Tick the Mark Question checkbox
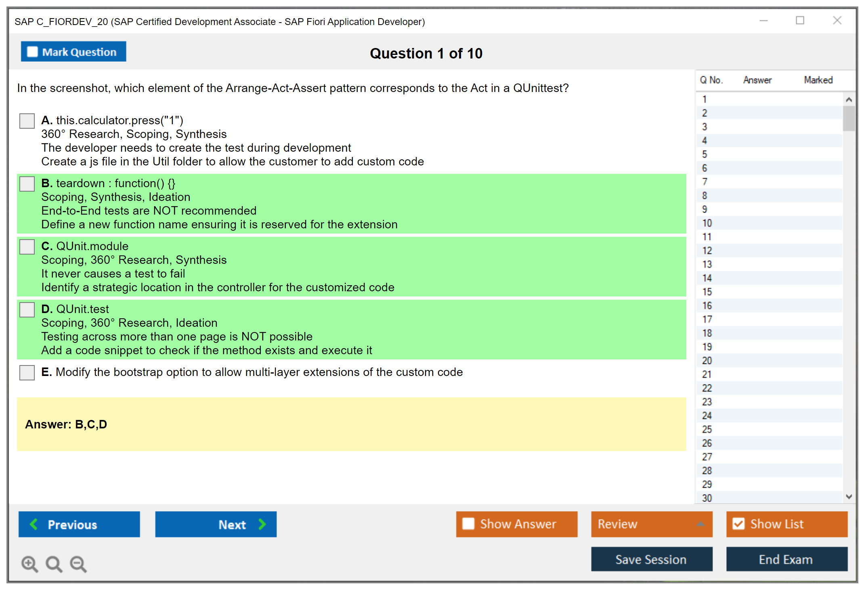Image resolution: width=868 pixels, height=593 pixels. 32,52
